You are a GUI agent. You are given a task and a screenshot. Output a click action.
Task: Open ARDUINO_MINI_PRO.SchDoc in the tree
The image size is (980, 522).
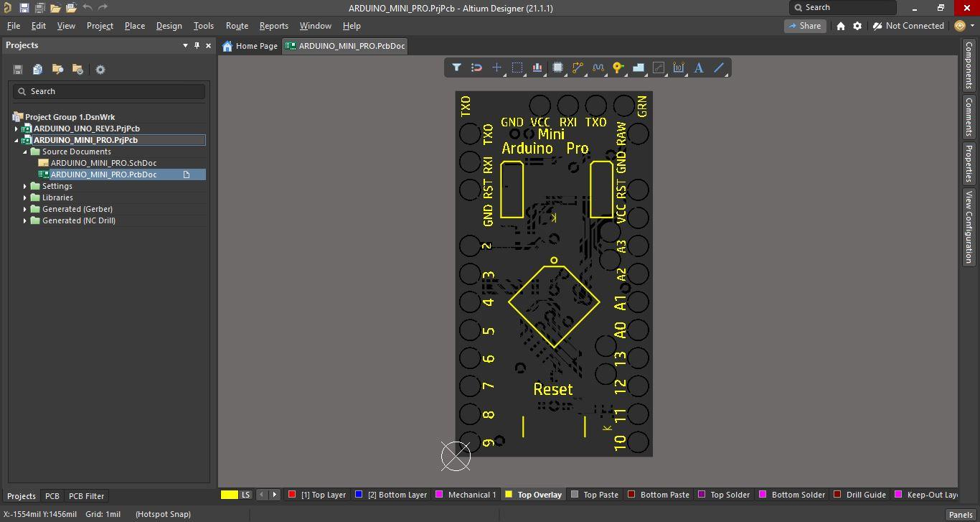(103, 163)
